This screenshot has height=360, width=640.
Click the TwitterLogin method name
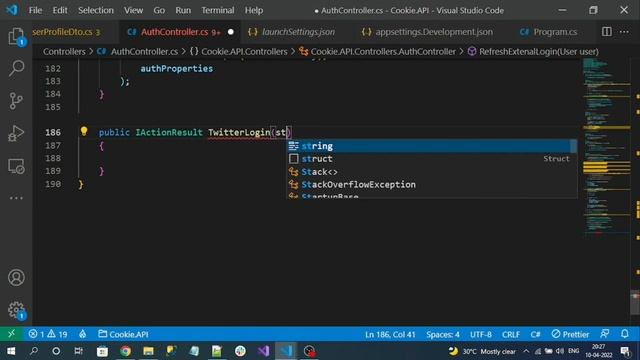tap(239, 132)
